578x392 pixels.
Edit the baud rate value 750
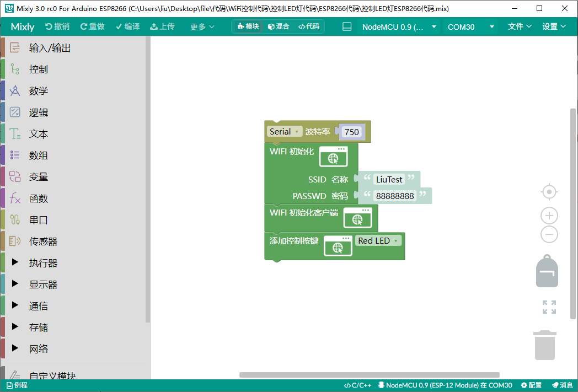(352, 132)
